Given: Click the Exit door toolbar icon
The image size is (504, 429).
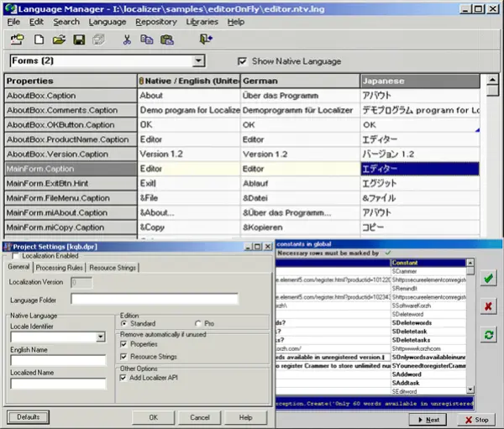Looking at the screenshot, I should tap(206, 39).
